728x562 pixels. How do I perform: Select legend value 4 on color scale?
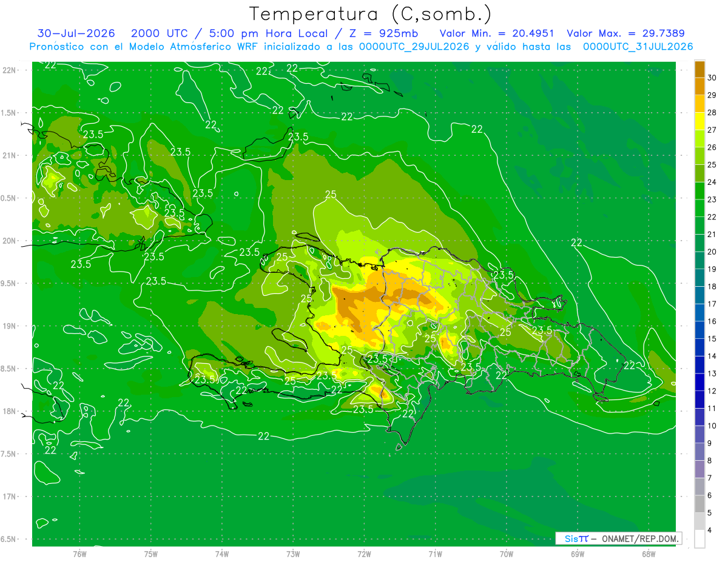tap(709, 530)
